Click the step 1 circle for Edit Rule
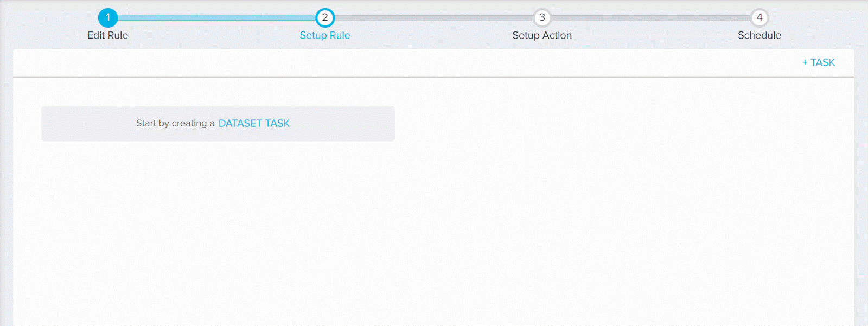This screenshot has width=868, height=326. point(108,18)
